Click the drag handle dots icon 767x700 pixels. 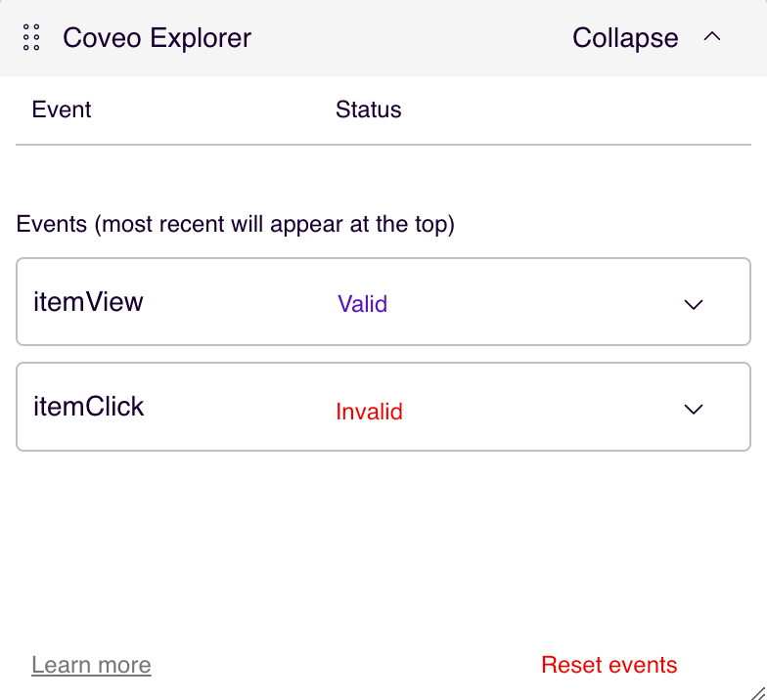point(31,38)
